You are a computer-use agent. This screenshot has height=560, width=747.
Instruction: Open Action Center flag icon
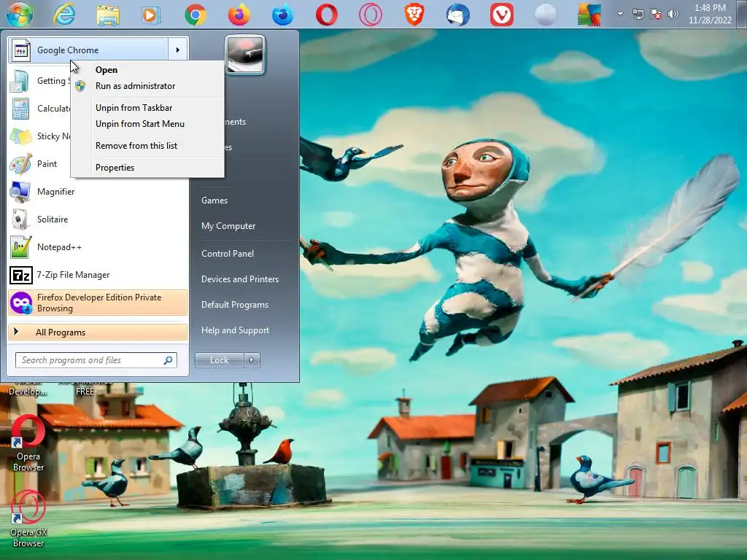[x=656, y=14]
